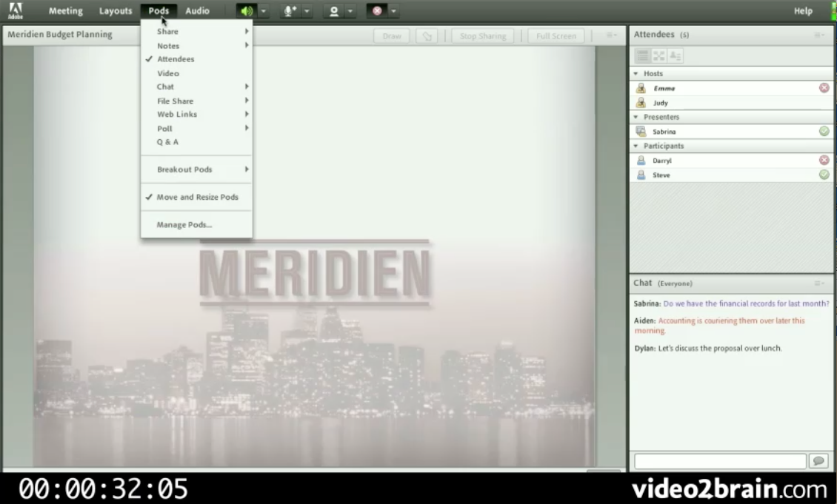Click Emma's red disagree status icon

824,88
